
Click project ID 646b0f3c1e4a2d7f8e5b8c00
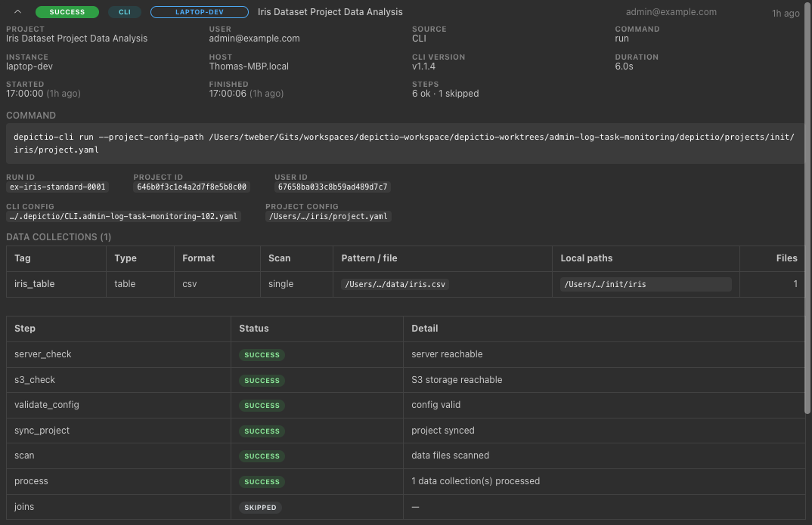(x=191, y=187)
